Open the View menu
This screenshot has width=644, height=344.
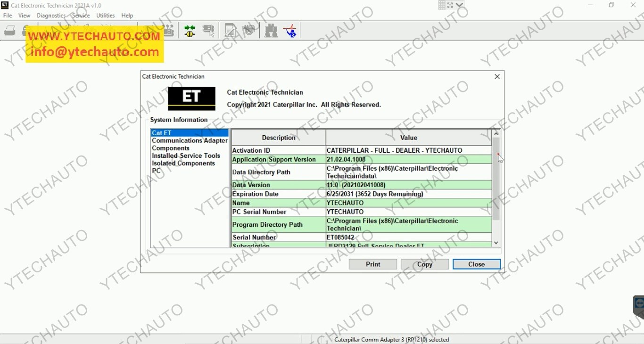[x=24, y=16]
